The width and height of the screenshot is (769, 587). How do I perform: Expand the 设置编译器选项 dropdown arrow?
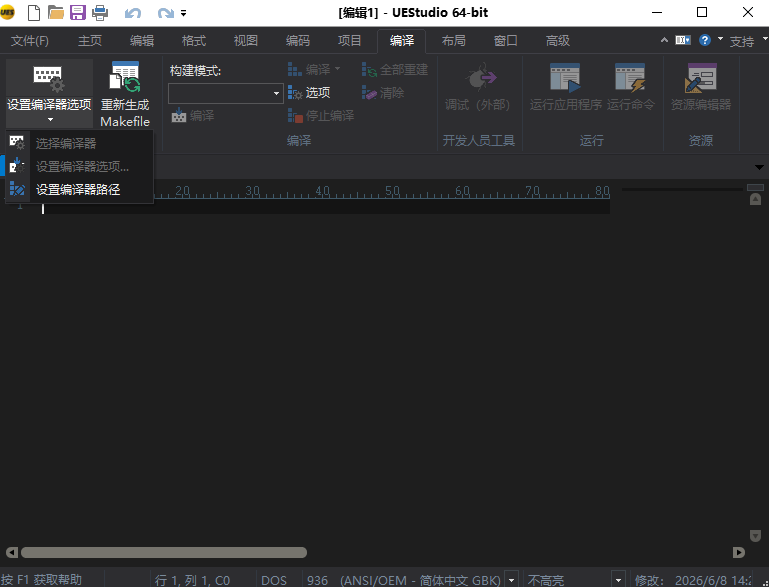coord(50,120)
